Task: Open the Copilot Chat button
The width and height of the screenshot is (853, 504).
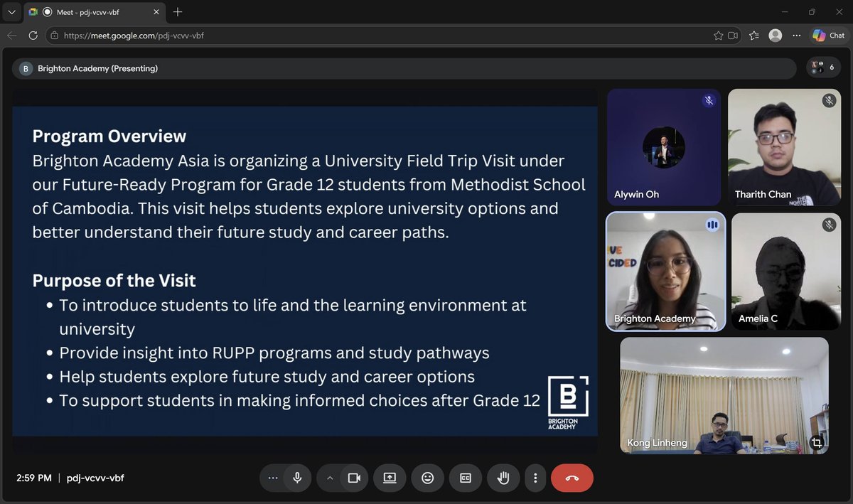Action: click(829, 35)
